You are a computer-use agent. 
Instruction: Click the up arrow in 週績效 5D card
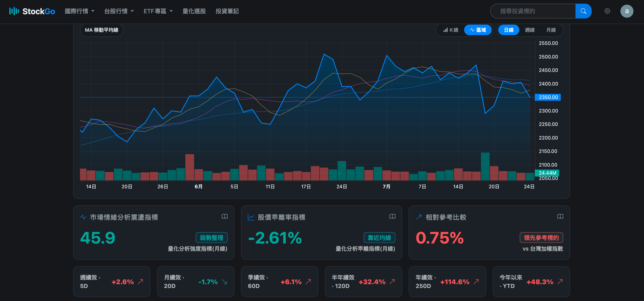click(x=140, y=282)
